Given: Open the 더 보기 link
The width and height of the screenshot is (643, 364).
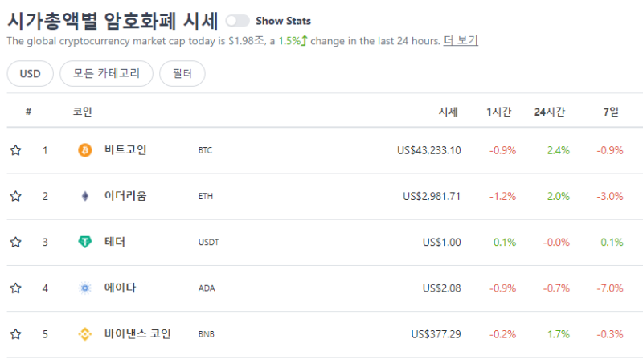Looking at the screenshot, I should [x=461, y=41].
